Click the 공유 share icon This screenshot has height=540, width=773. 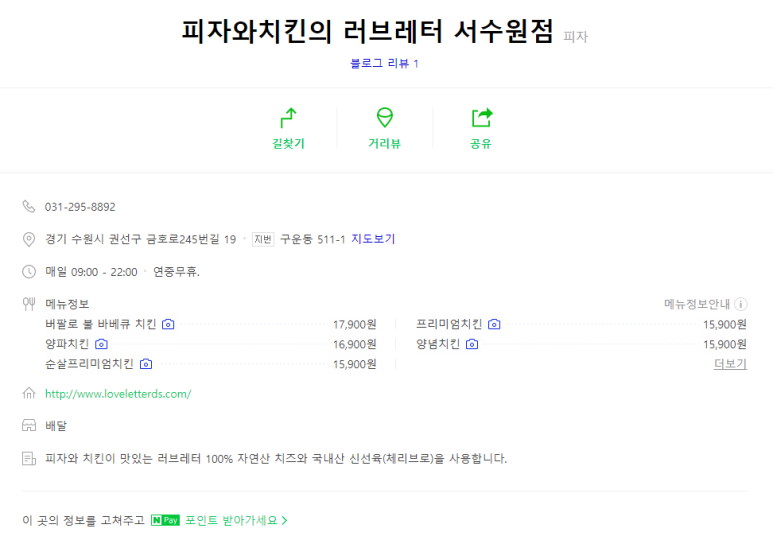[x=481, y=118]
